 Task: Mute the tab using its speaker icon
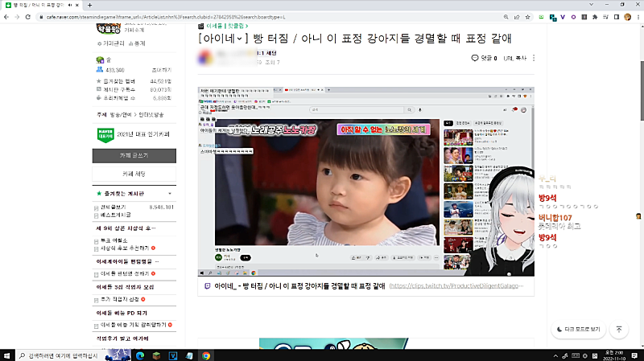70,5
